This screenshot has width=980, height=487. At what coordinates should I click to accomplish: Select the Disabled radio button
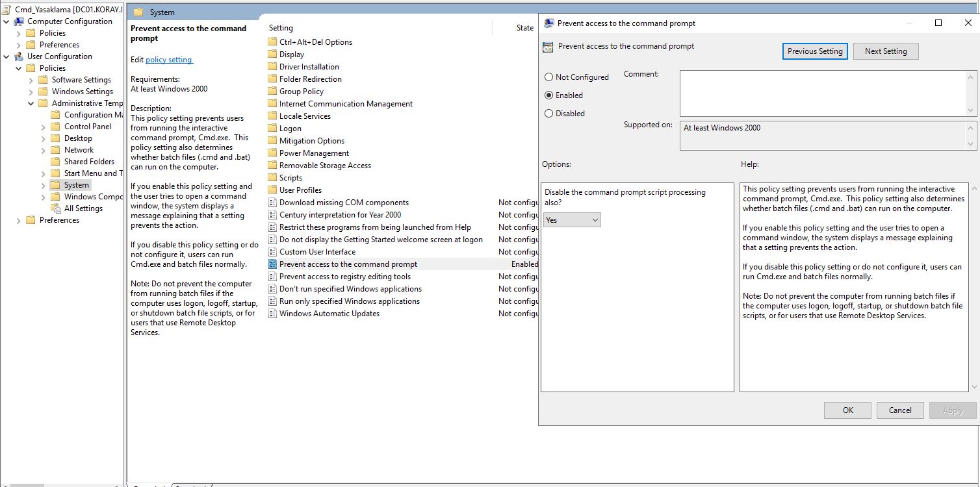548,113
